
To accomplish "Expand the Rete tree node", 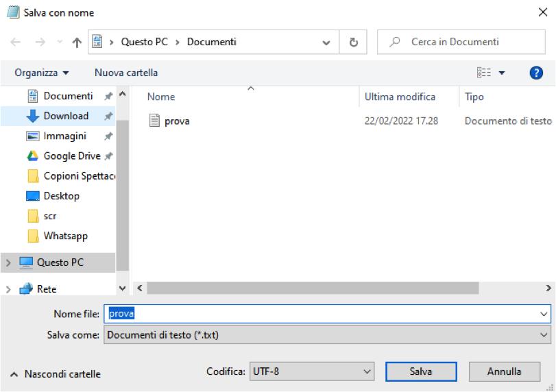I will coord(8,289).
